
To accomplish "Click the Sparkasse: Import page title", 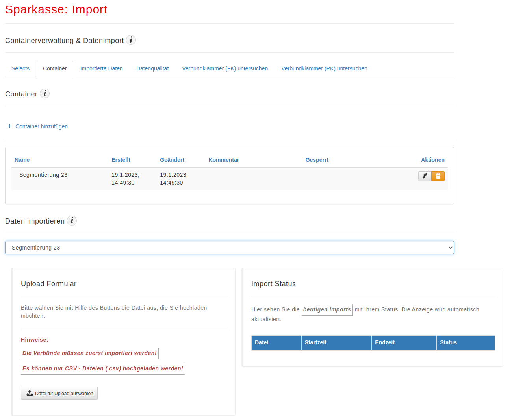I will (56, 9).
